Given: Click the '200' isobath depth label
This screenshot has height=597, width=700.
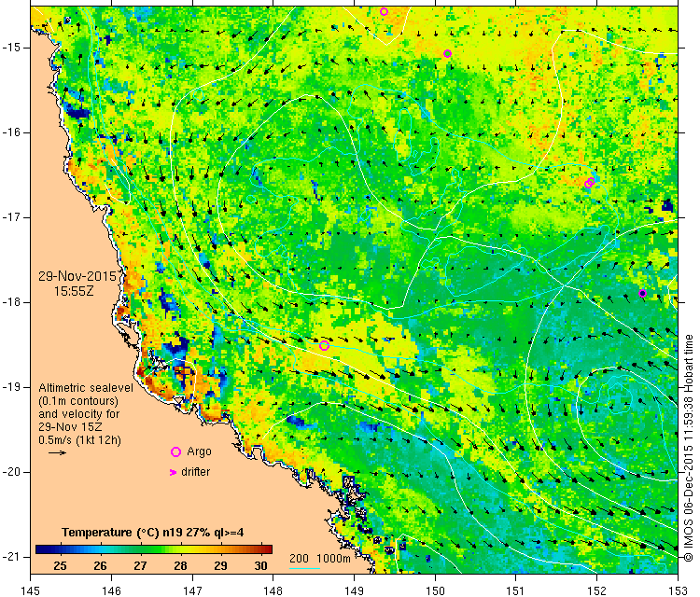Looking at the screenshot, I should [299, 558].
